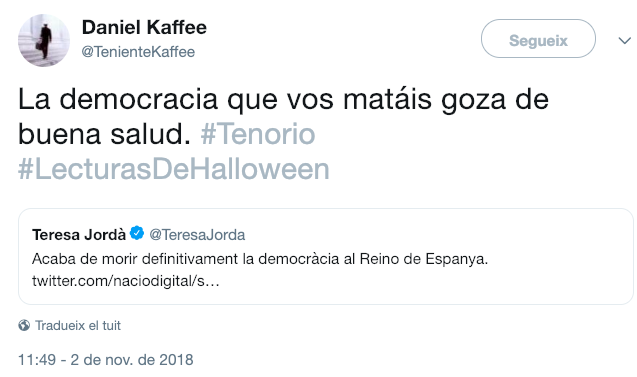Open the quoted tweet card border area
637x377 pixels.
point(326,256)
